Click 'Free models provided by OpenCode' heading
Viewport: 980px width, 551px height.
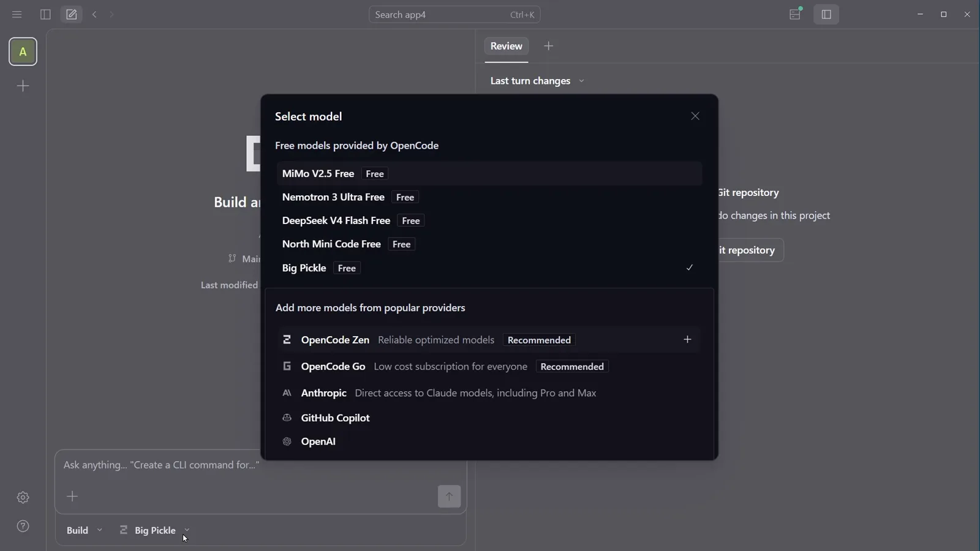(356, 146)
